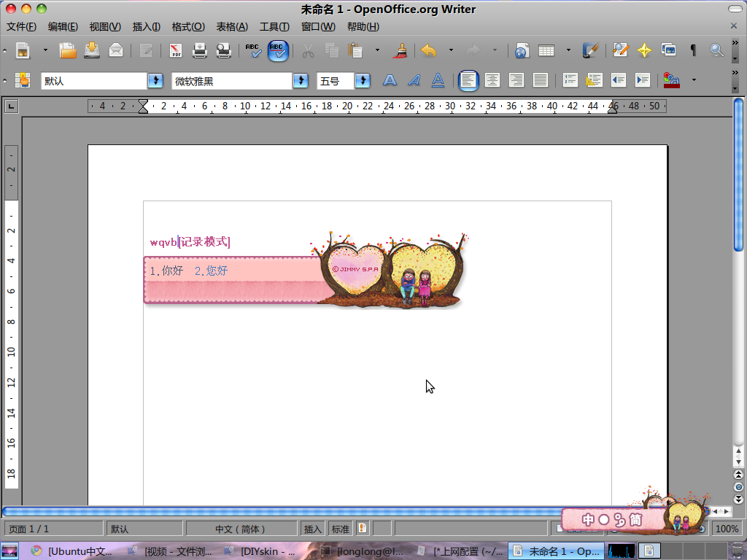Screen dimensions: 747x560
Task: Toggle nonprinting characters paragraph mark
Action: point(693,50)
